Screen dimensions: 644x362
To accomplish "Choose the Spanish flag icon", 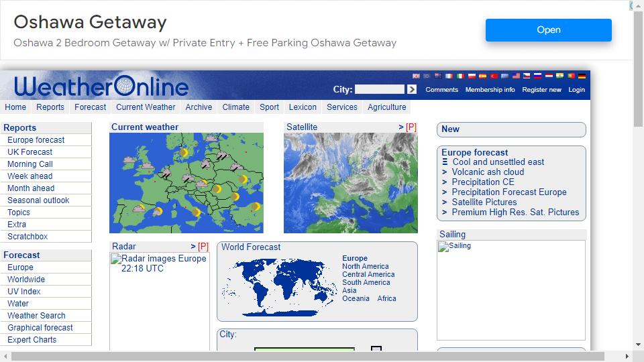I will 482,76.
